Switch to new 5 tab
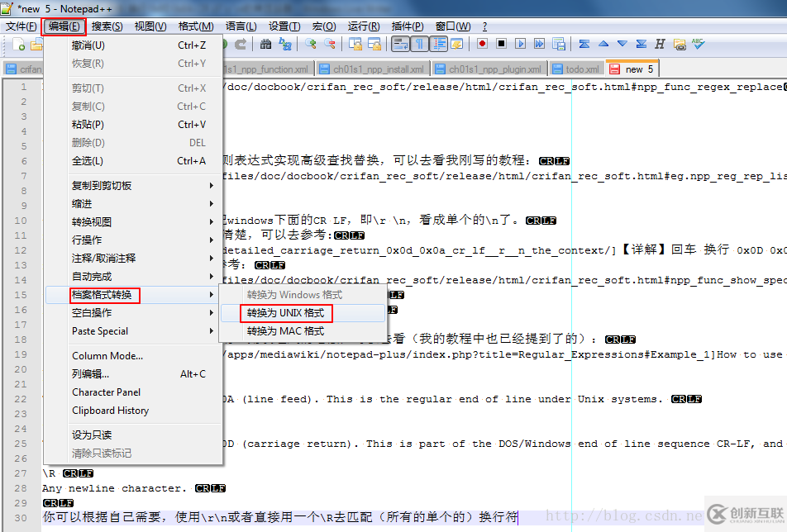 click(632, 69)
